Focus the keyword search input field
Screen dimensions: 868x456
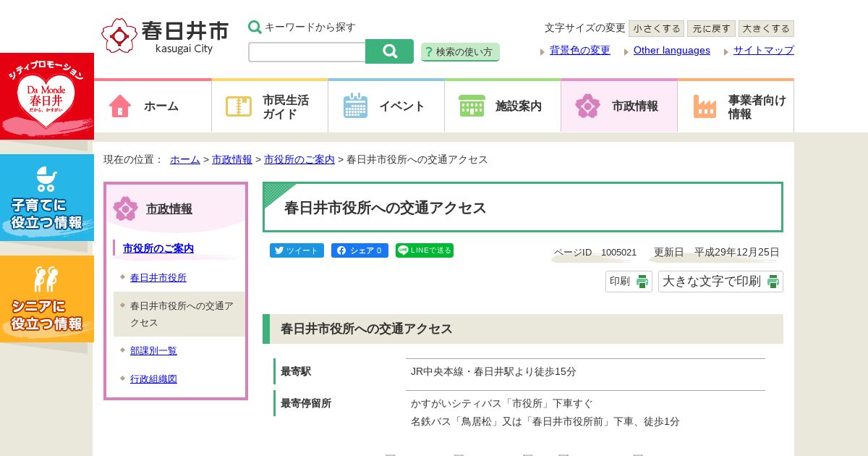pyautogui.click(x=307, y=52)
